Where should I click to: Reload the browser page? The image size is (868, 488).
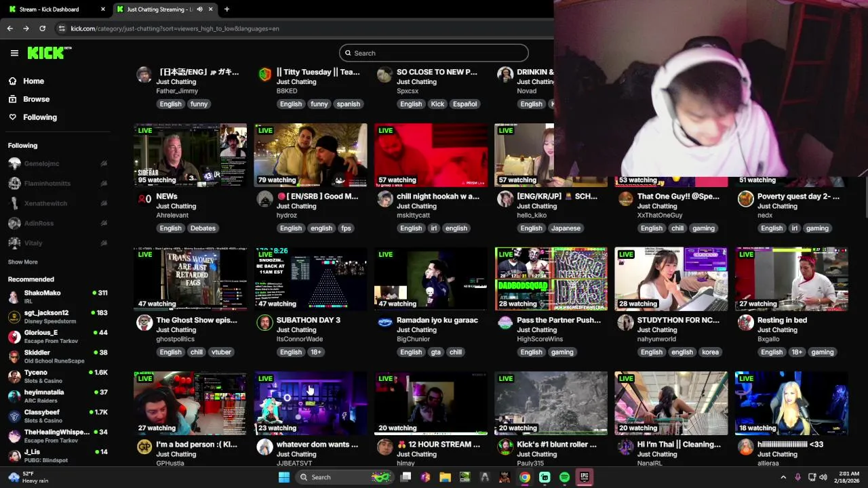42,28
